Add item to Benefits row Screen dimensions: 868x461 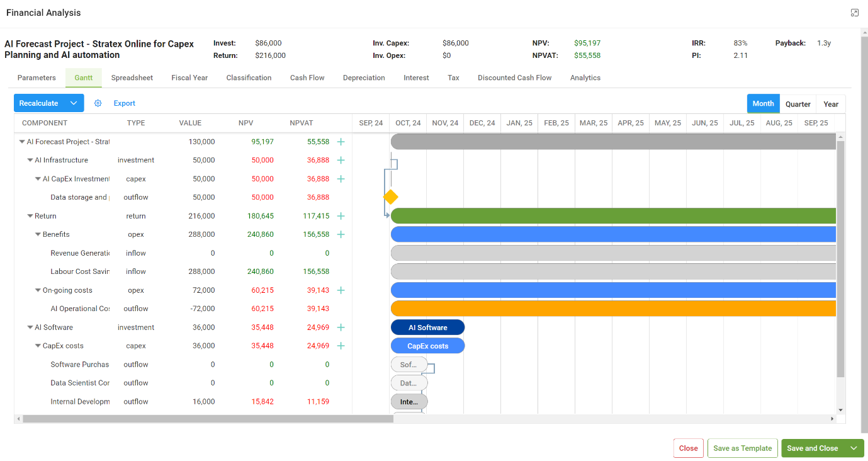click(341, 234)
